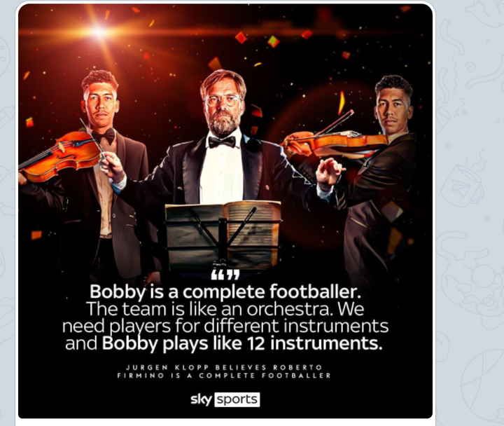
Task: Click the 'sports' word in the logo box
Action: pyautogui.click(x=237, y=400)
